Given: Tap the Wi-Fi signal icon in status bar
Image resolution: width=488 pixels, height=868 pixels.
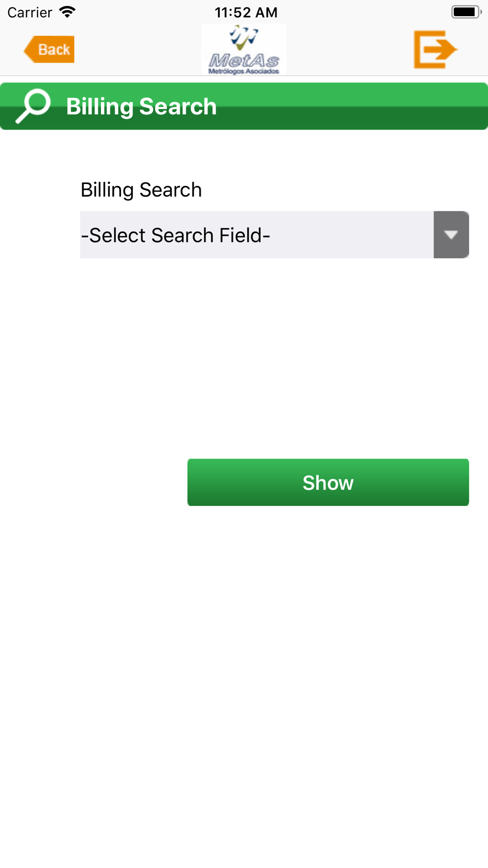Looking at the screenshot, I should coord(67,12).
